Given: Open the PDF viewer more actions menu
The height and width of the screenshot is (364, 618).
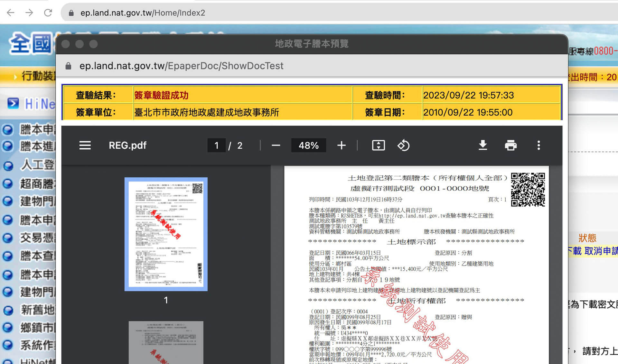Looking at the screenshot, I should [x=538, y=145].
